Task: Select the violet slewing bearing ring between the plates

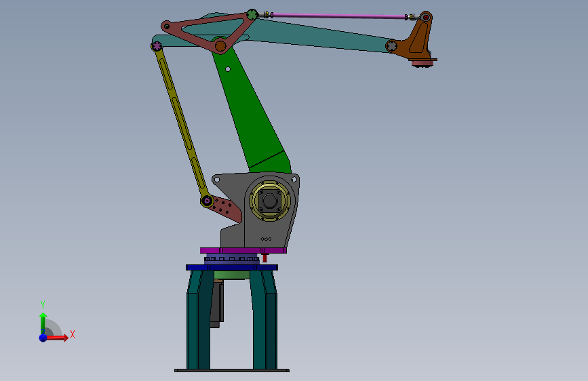Action: click(x=232, y=259)
